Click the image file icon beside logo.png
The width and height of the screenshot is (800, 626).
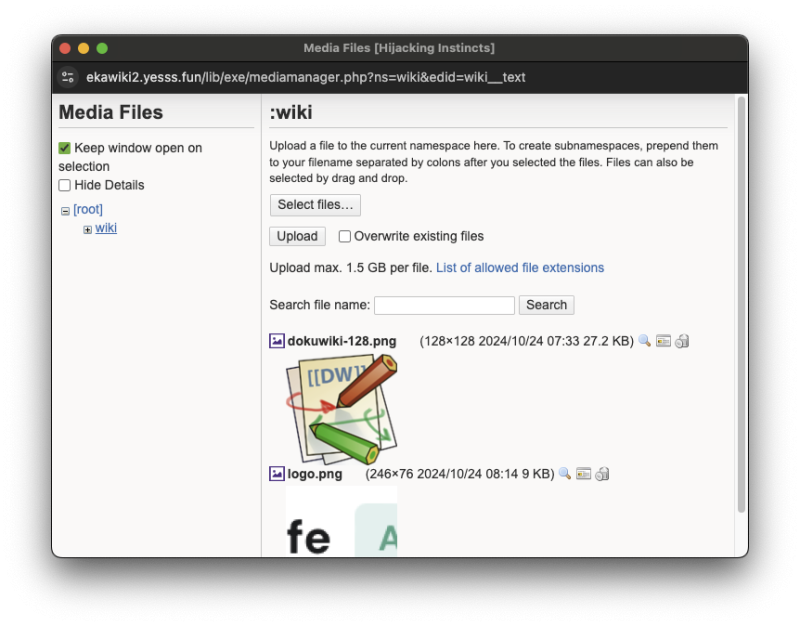pos(277,474)
